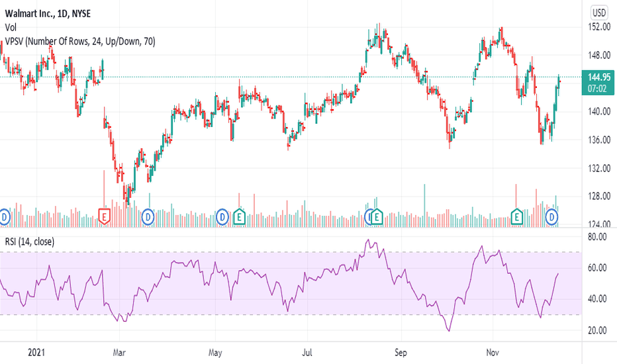Click the 152.00 price axis label
This screenshot has width=617, height=364.
click(599, 27)
